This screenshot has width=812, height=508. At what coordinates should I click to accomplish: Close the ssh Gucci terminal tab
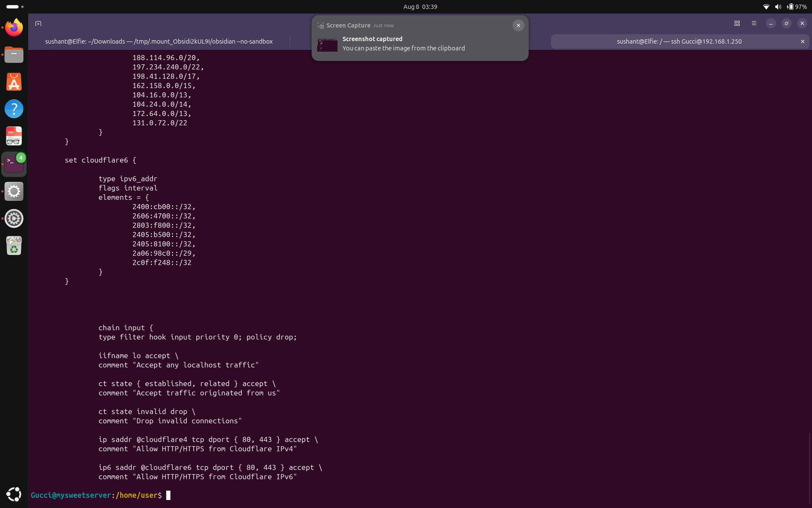click(x=803, y=41)
